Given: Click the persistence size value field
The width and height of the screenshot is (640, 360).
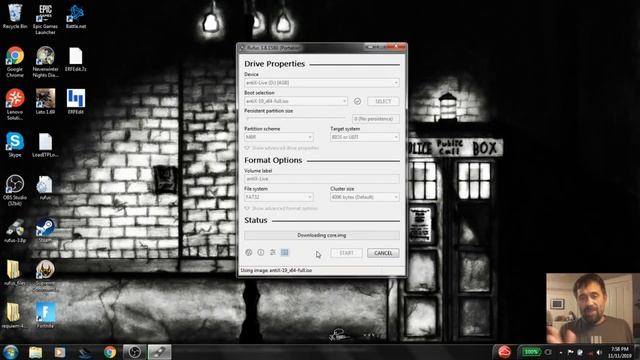Looking at the screenshot, I should [376, 119].
